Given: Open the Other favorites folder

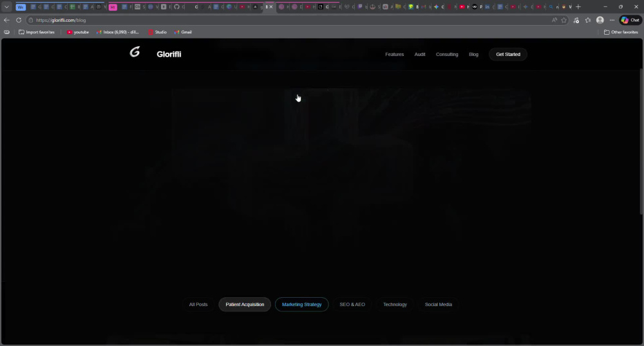Looking at the screenshot, I should coord(621,32).
